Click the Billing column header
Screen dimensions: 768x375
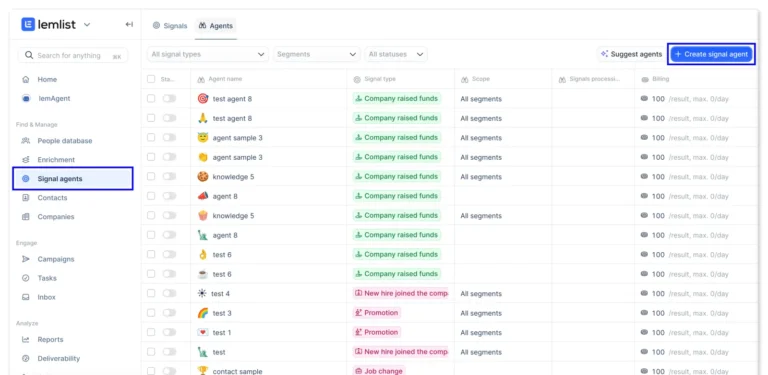pos(660,79)
